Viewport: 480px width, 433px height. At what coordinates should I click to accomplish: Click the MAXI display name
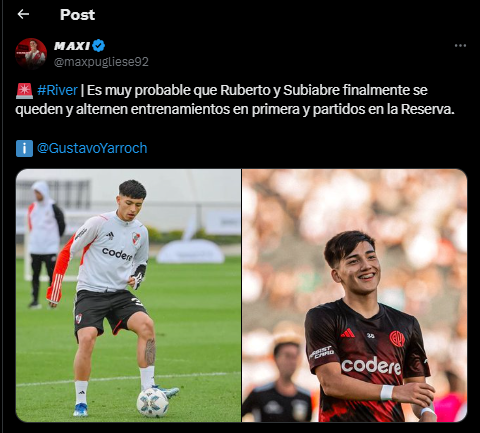coord(72,46)
